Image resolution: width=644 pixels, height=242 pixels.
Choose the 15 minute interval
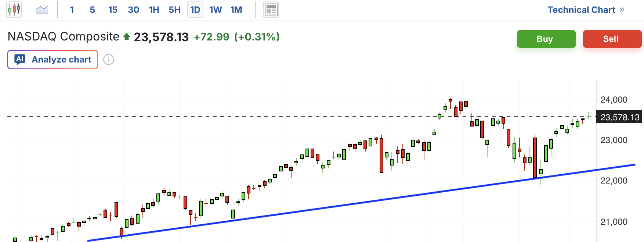[113, 10]
